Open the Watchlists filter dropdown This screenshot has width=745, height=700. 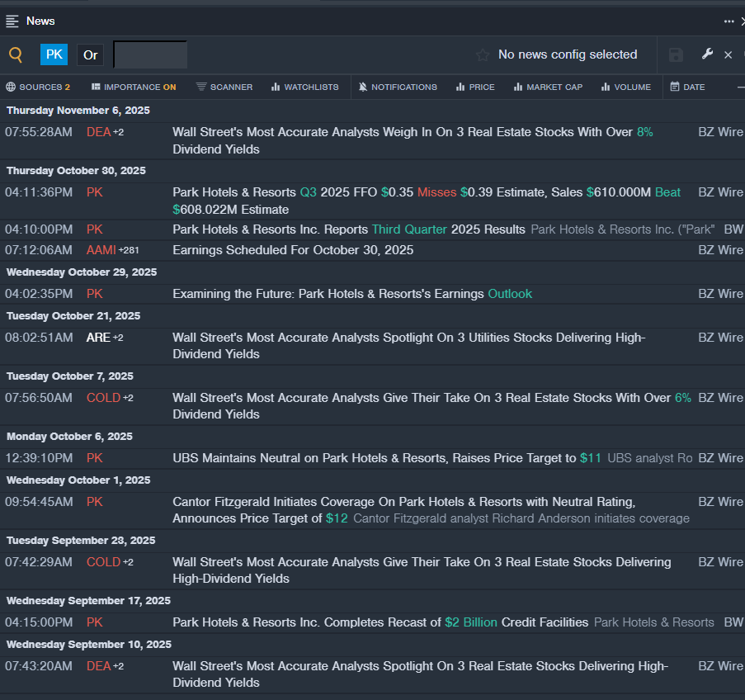(x=304, y=87)
